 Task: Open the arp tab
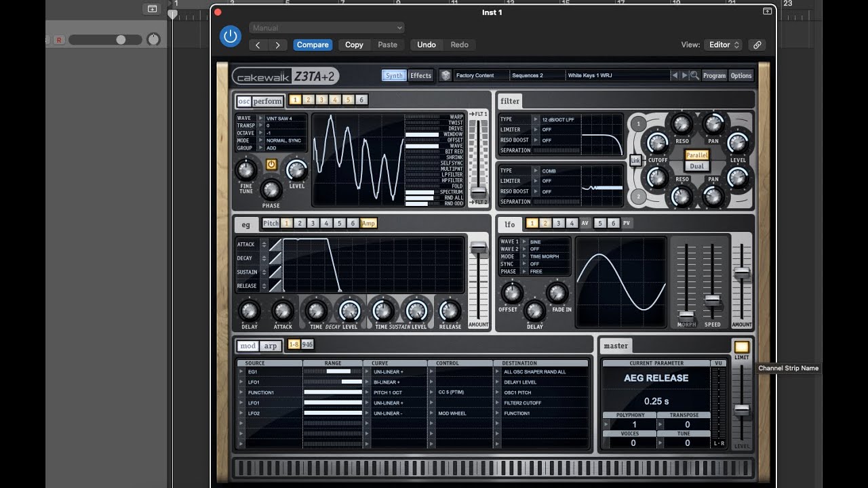coord(271,346)
